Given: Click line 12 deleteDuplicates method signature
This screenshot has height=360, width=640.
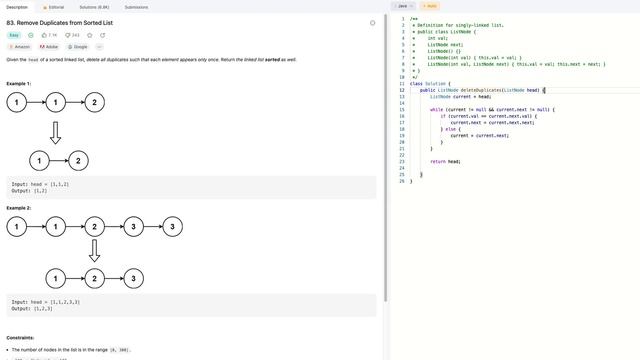Looking at the screenshot, I should point(482,90).
